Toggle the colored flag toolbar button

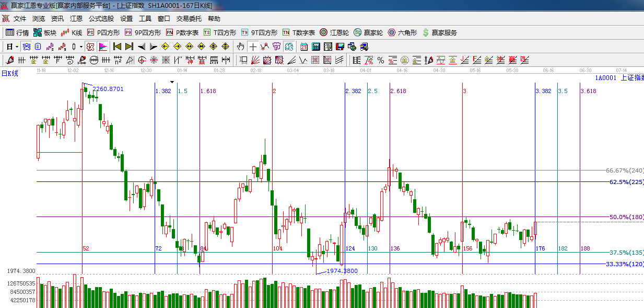(x=103, y=47)
